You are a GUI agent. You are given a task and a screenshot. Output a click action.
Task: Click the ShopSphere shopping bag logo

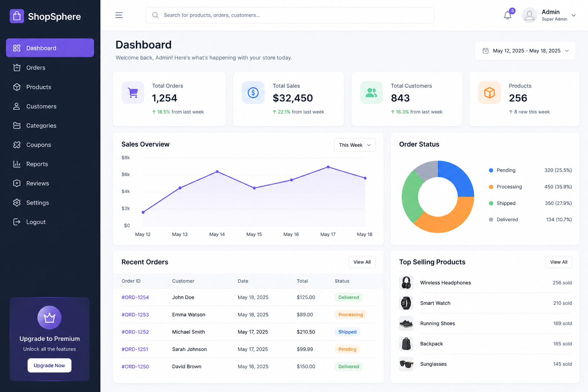[x=17, y=16]
